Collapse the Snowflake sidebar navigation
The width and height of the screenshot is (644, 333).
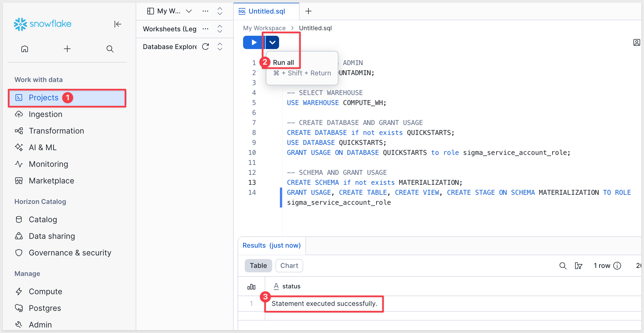[118, 24]
